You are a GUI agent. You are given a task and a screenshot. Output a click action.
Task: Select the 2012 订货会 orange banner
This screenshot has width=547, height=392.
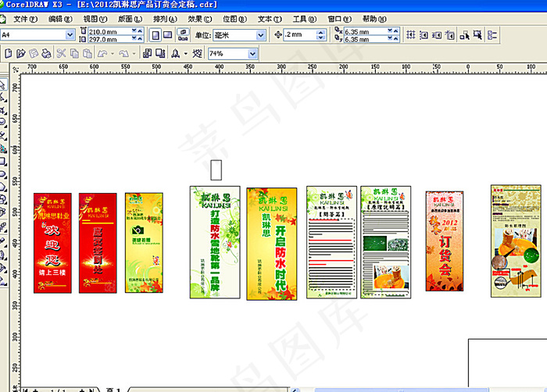445,241
